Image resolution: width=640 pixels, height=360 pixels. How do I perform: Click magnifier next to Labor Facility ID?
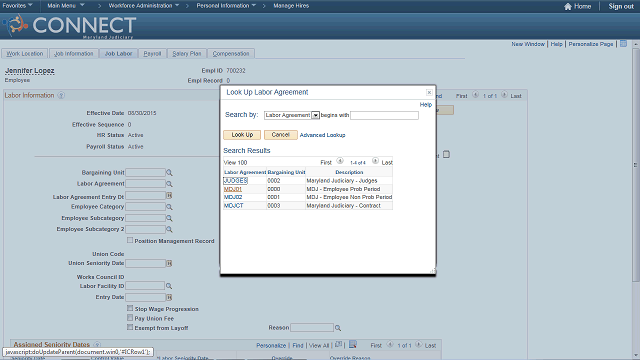click(x=169, y=286)
